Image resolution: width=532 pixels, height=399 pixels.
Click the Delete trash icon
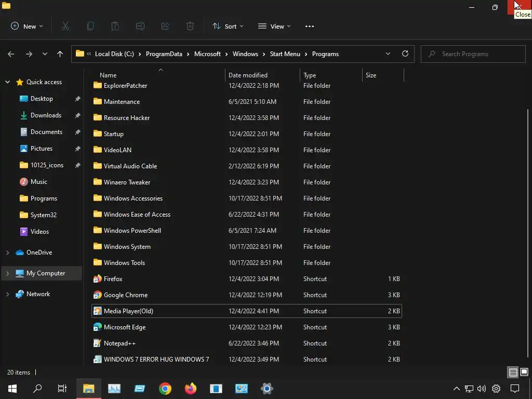pos(190,26)
